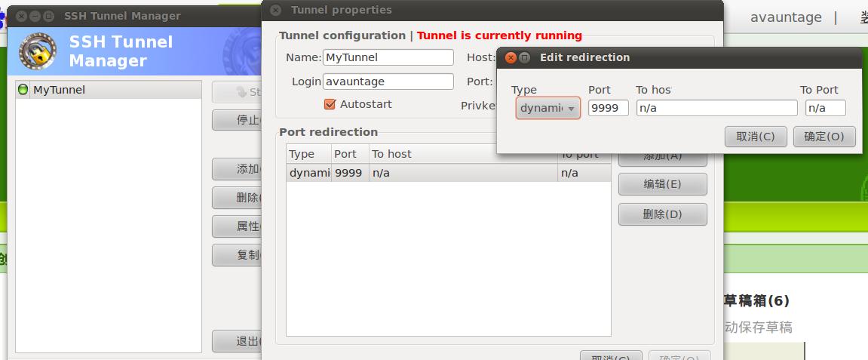Click 取消(C) at bottom of Tunnel properties
This screenshot has width=868, height=360.
pos(611,355)
